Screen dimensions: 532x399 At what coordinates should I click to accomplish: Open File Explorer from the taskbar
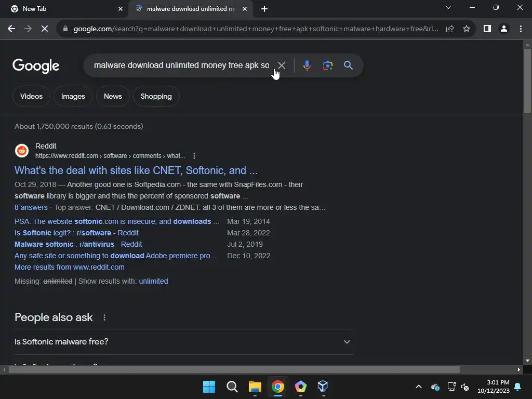coord(255,387)
